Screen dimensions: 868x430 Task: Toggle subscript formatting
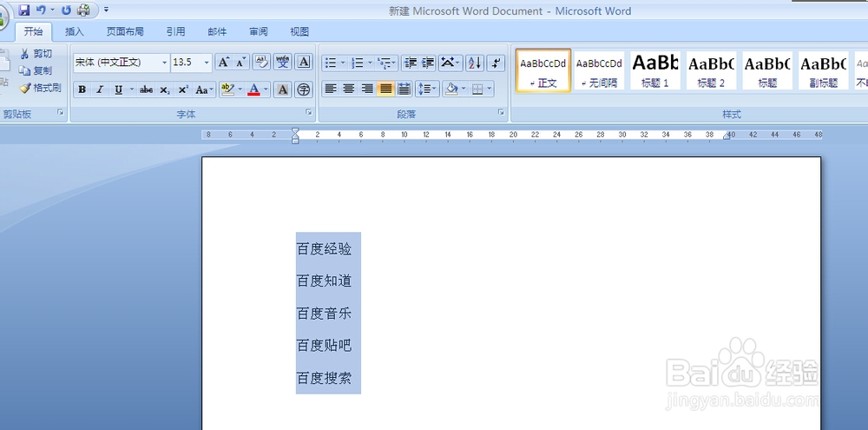165,89
